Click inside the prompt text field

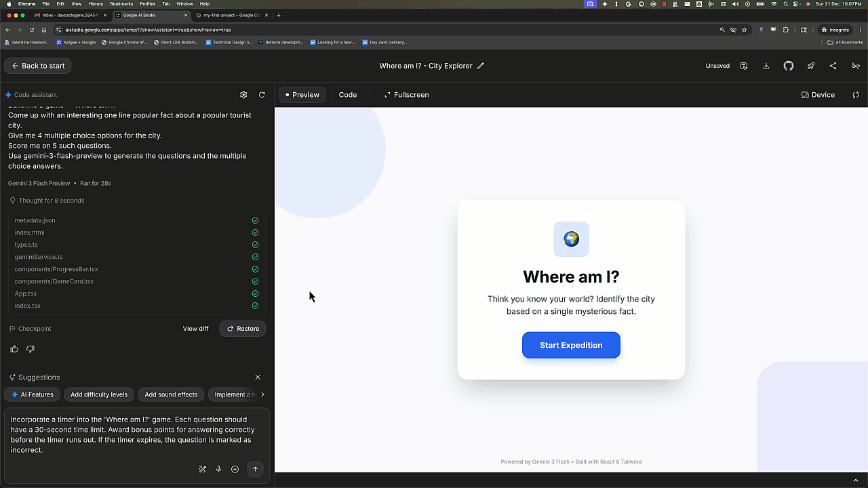click(x=136, y=434)
